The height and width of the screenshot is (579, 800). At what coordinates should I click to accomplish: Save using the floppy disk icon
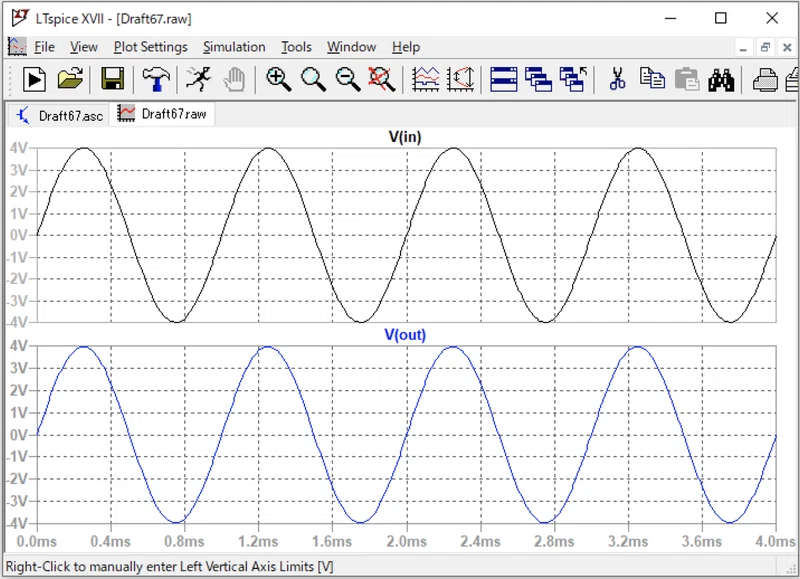tap(112, 79)
